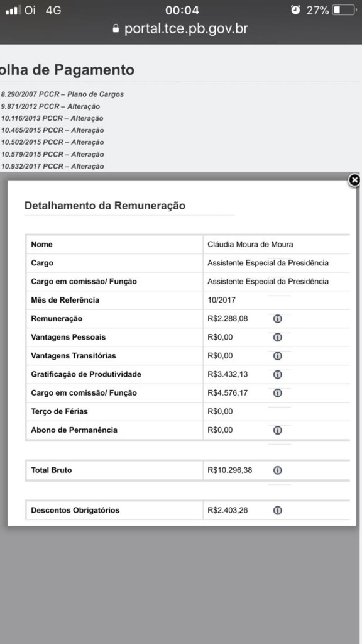The height and width of the screenshot is (644, 362).
Task: Tap info icon beside R$4.576,17
Action: click(277, 393)
